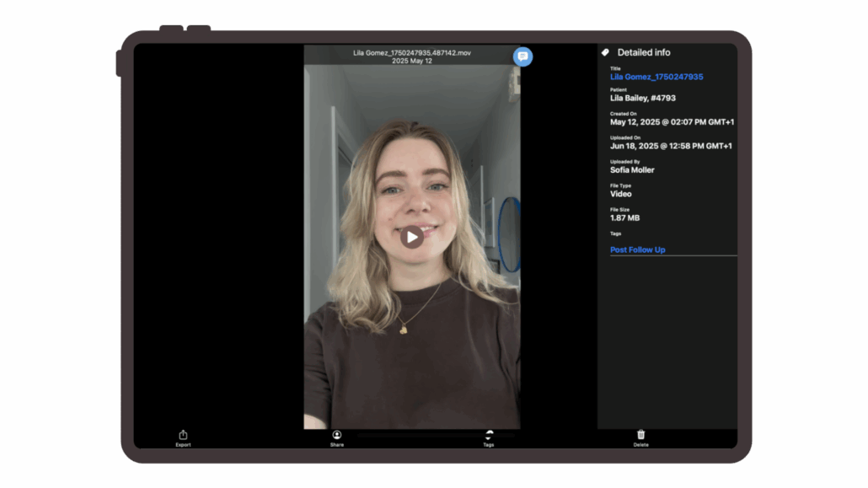Delete the video using trash icon
Viewport: 868px width, 488px height.
(x=640, y=436)
